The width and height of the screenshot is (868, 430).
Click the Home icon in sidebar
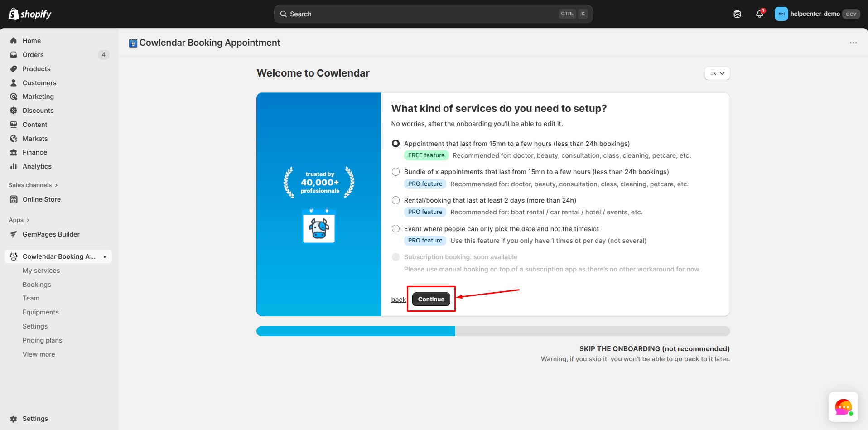coord(14,41)
